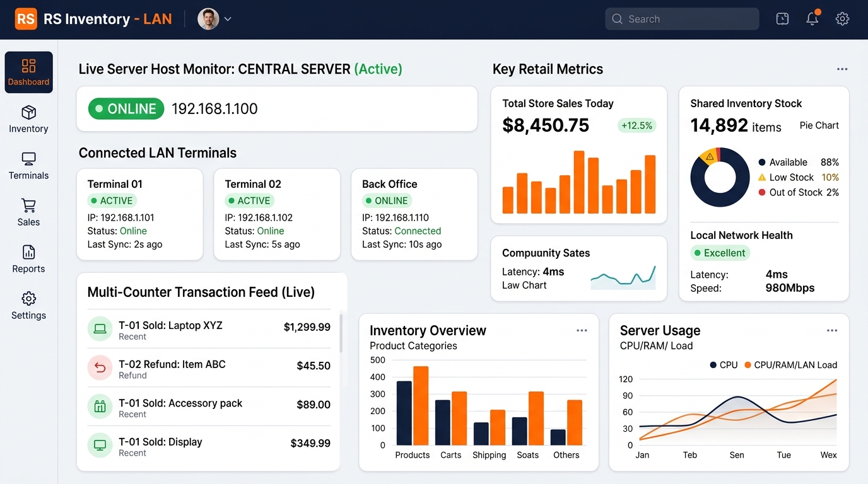Open Settings in the sidebar
The height and width of the screenshot is (484, 868).
[x=28, y=306]
